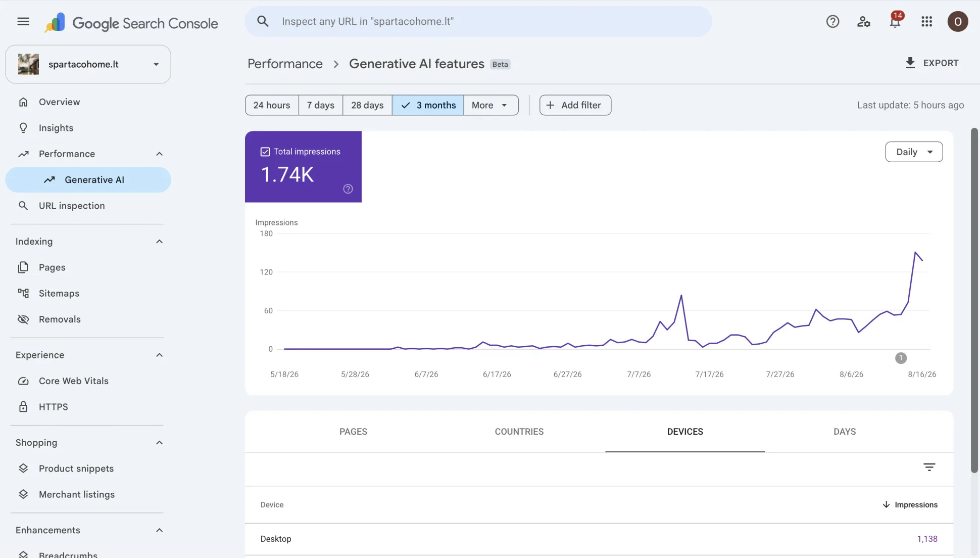The height and width of the screenshot is (558, 980).
Task: Click the Insights lightbulb icon
Action: pos(23,128)
